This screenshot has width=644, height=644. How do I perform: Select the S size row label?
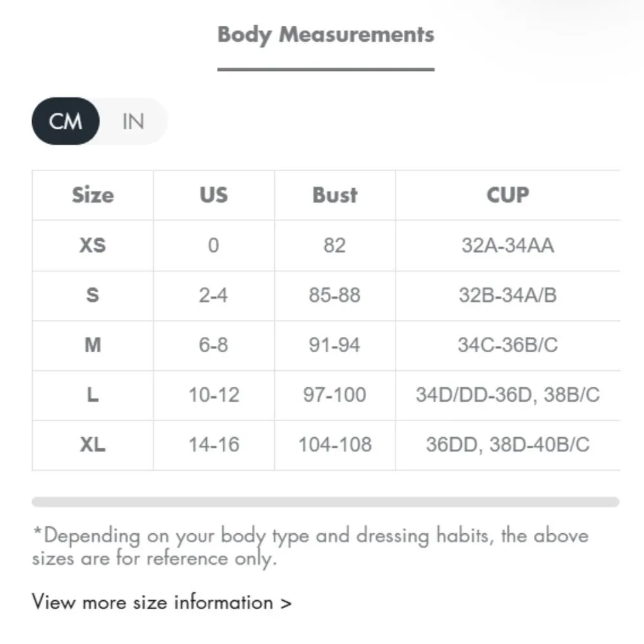click(x=93, y=296)
